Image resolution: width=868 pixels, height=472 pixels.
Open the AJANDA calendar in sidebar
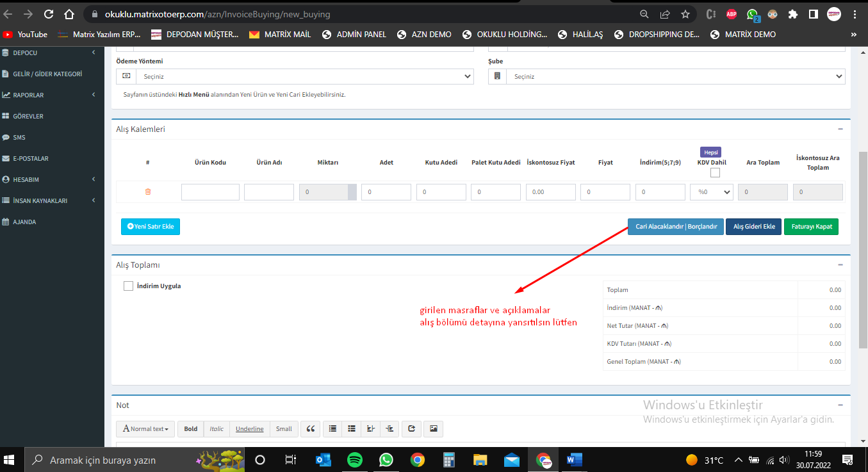point(24,222)
